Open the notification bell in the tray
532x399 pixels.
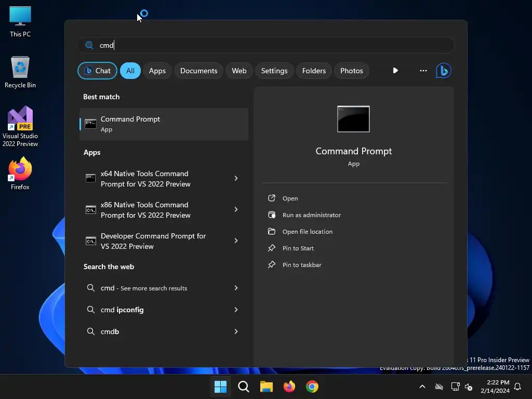click(517, 387)
